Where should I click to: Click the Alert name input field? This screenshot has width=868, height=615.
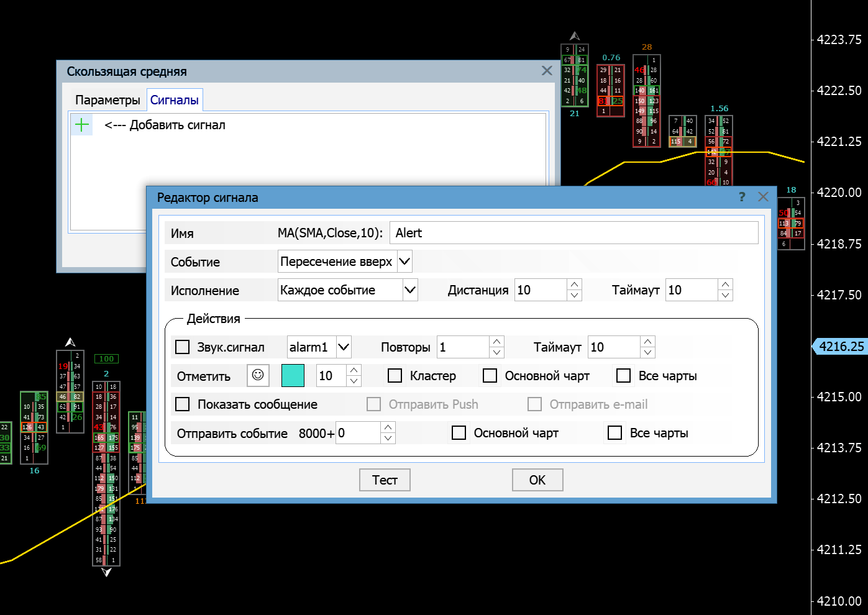(573, 233)
